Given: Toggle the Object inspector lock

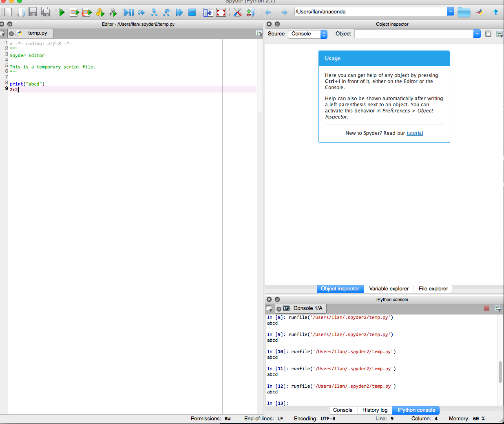Looking at the screenshot, I should coord(488,34).
